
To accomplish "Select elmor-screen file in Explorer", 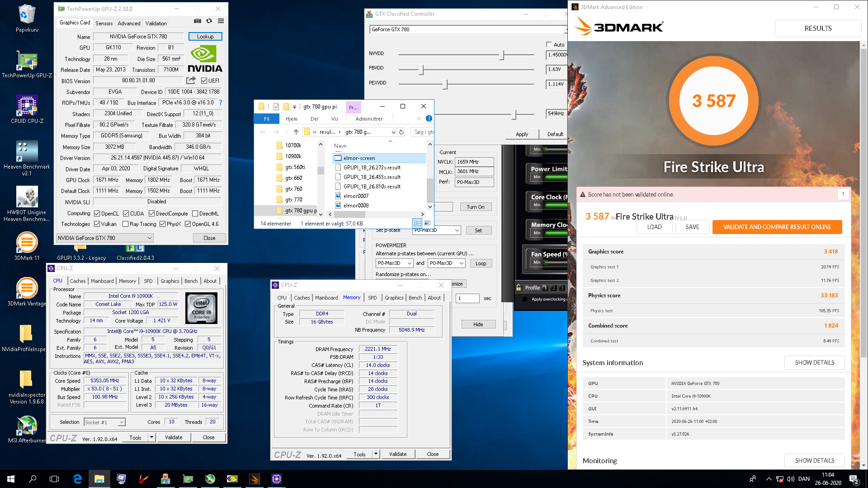I will coord(379,158).
